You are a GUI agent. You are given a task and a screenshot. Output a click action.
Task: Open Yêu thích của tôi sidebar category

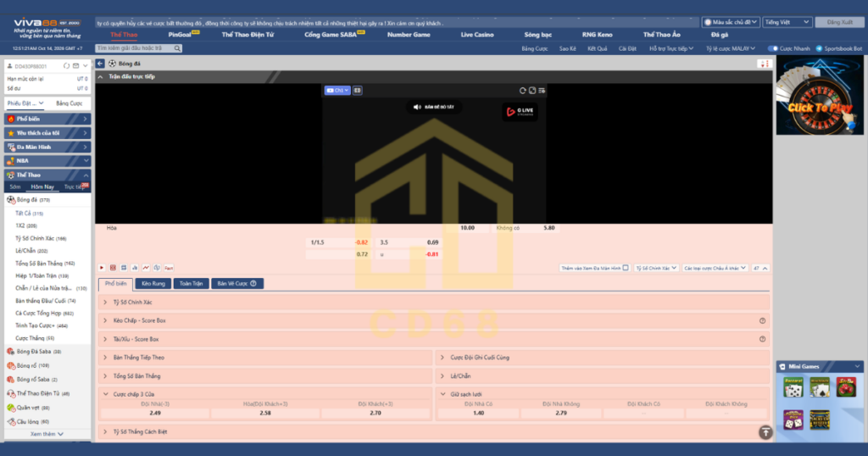click(47, 133)
